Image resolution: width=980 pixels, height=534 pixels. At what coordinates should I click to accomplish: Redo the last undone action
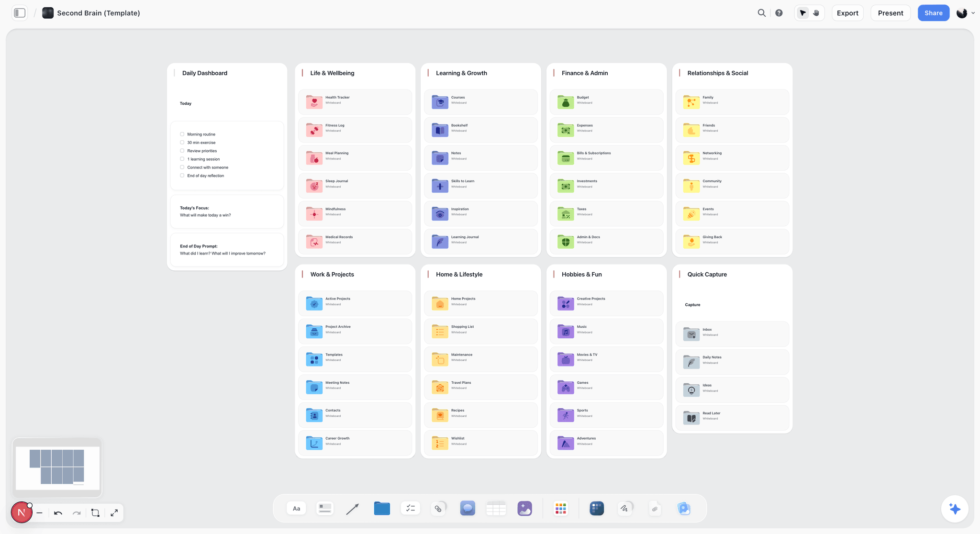click(77, 513)
